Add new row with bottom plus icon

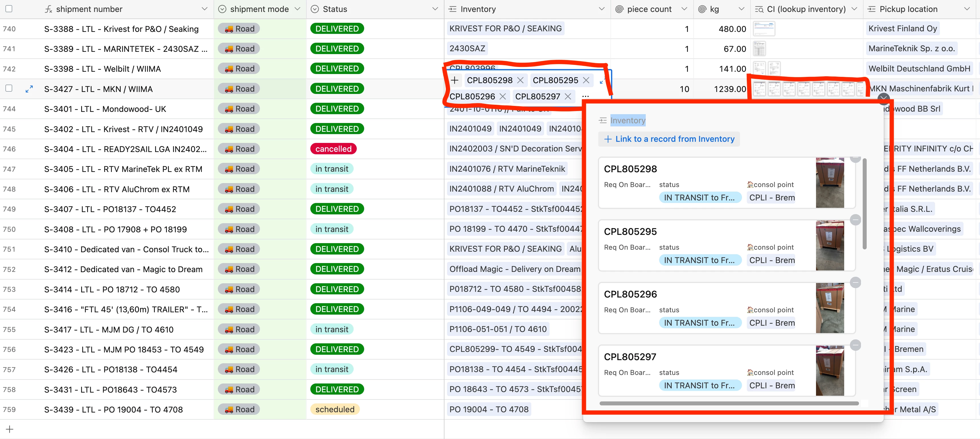click(x=9, y=429)
